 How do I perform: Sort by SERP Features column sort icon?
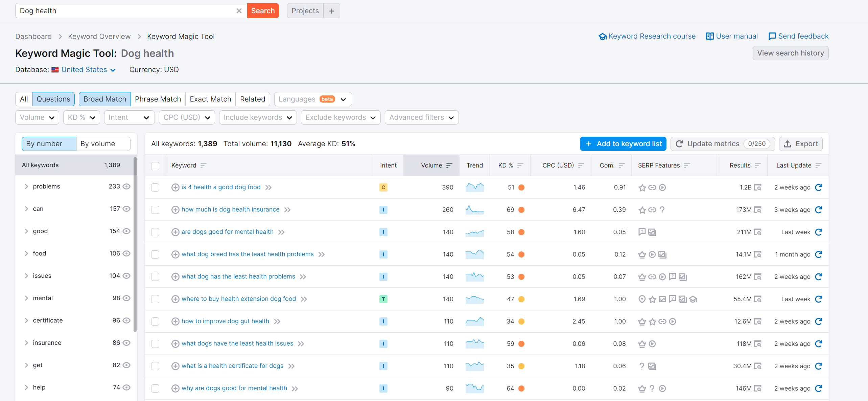tap(687, 165)
